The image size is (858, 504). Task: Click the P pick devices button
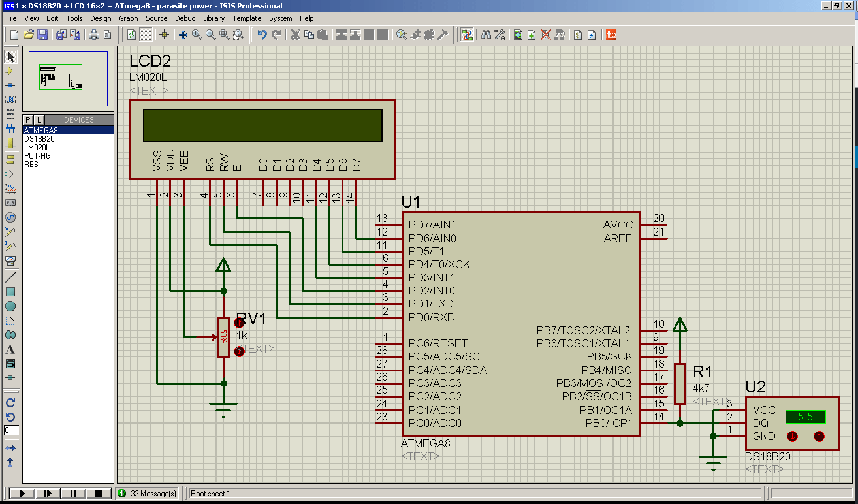click(x=28, y=119)
